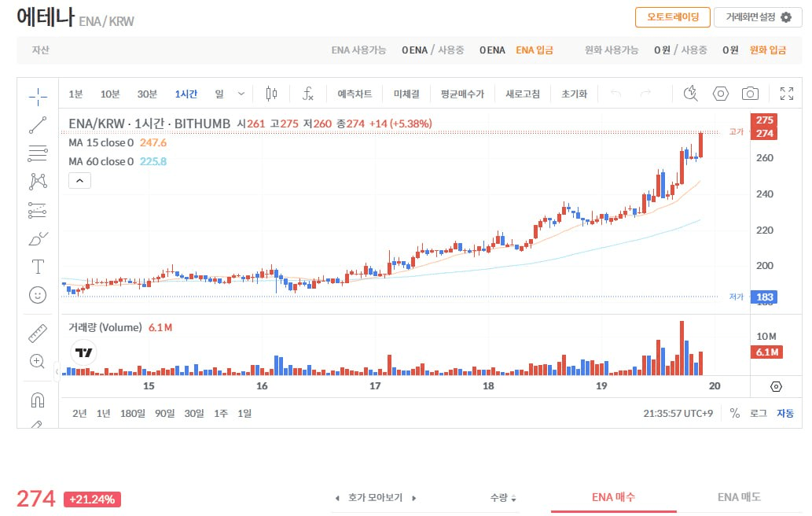
Task: Click the 275 high price label
Action: (764, 120)
